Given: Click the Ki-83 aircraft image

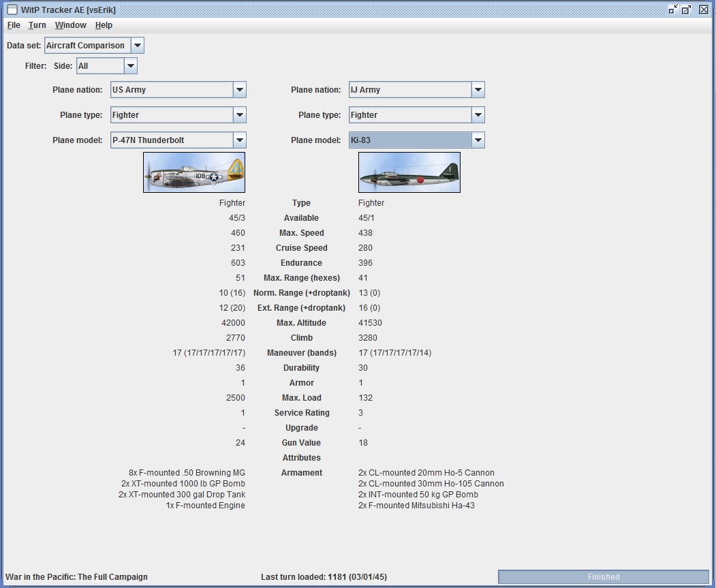Looking at the screenshot, I should (x=409, y=172).
